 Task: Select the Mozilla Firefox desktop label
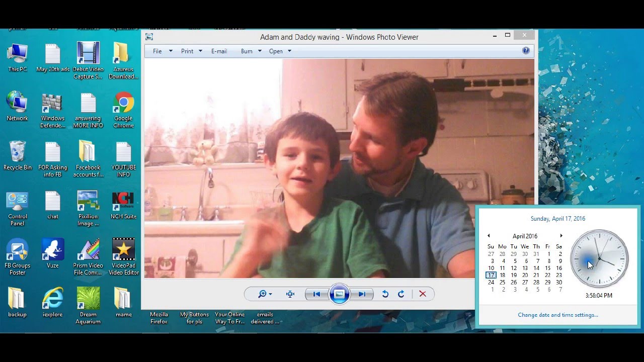159,318
